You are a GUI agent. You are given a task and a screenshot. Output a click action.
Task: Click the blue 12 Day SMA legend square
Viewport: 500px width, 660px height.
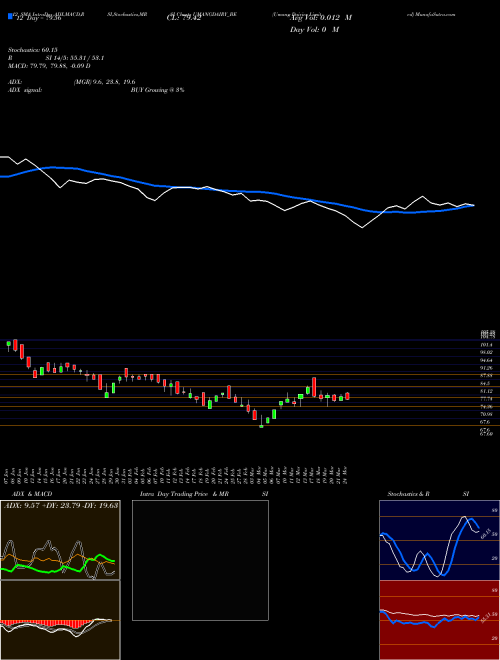[11, 16]
